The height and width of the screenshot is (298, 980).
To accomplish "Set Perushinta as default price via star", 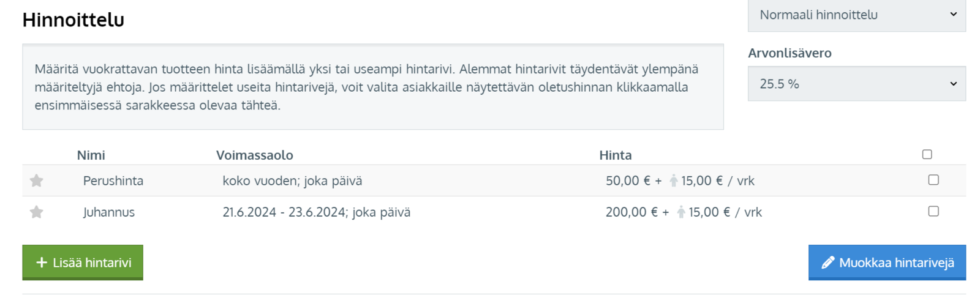I will pyautogui.click(x=37, y=181).
